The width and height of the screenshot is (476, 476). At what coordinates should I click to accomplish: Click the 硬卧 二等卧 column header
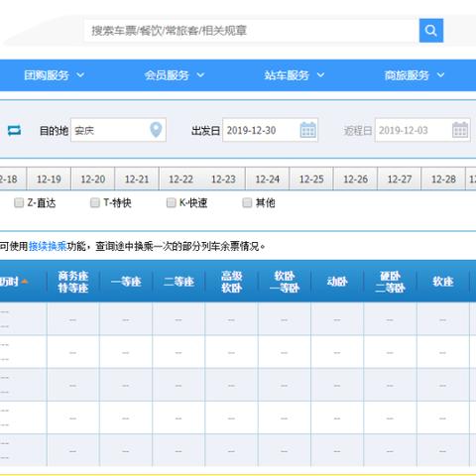coord(391,282)
